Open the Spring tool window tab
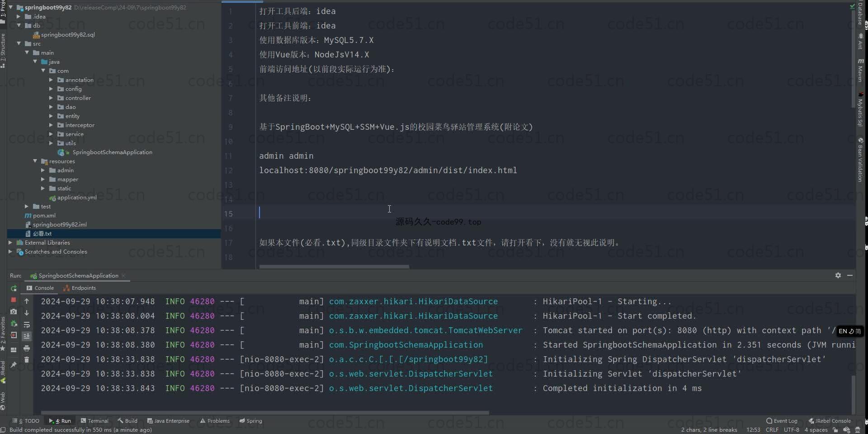 [x=250, y=421]
